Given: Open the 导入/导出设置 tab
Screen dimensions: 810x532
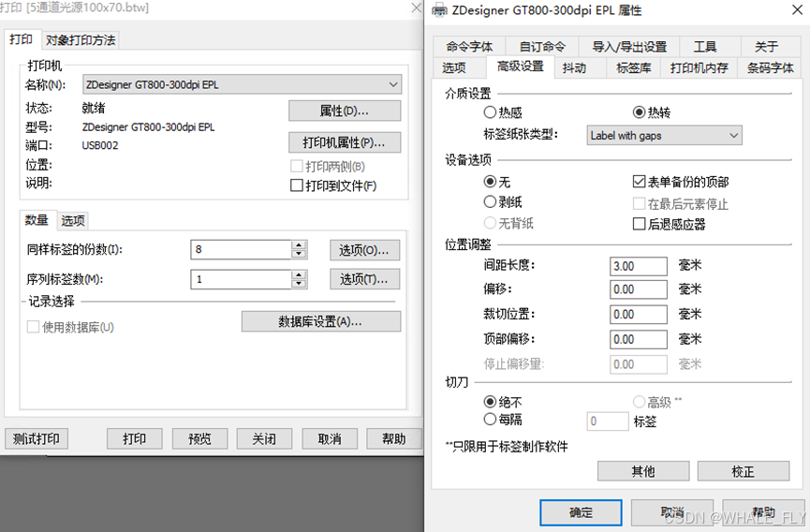Looking at the screenshot, I should tap(629, 47).
